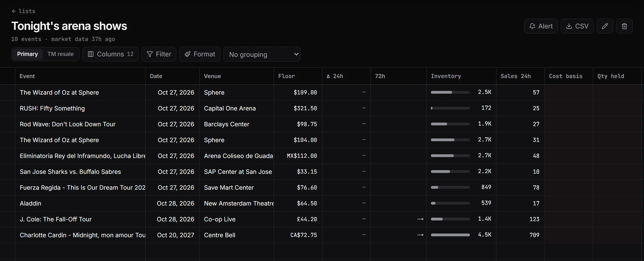The height and width of the screenshot is (261, 644).
Task: Select the Save Mart Center venue cell
Action: [x=237, y=187]
